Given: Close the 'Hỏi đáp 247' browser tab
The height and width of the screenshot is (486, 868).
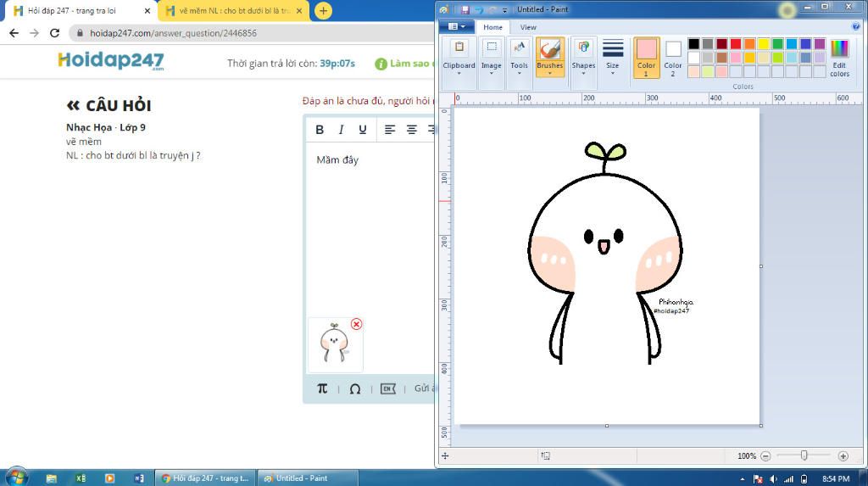Looking at the screenshot, I should pos(147,10).
